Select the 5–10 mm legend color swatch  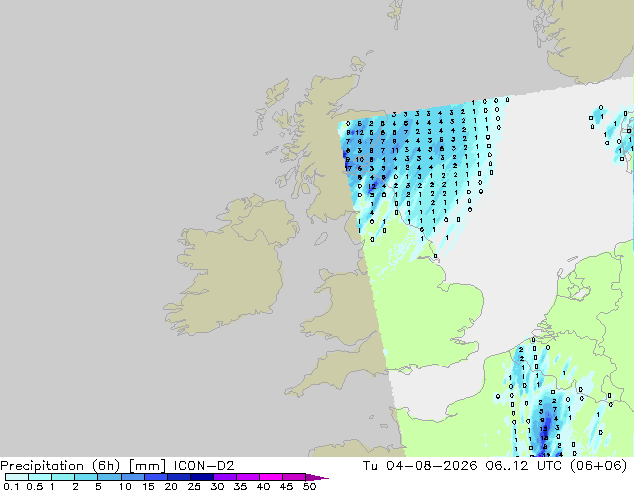coord(109,477)
